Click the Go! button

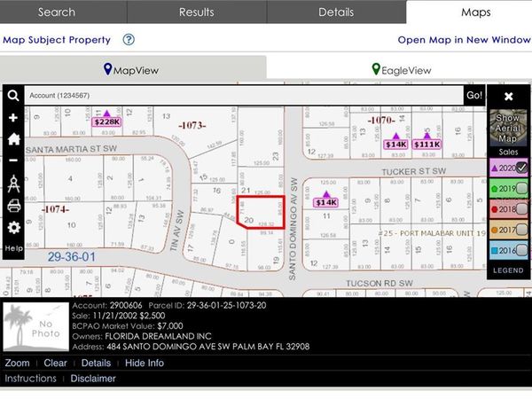[x=475, y=95]
